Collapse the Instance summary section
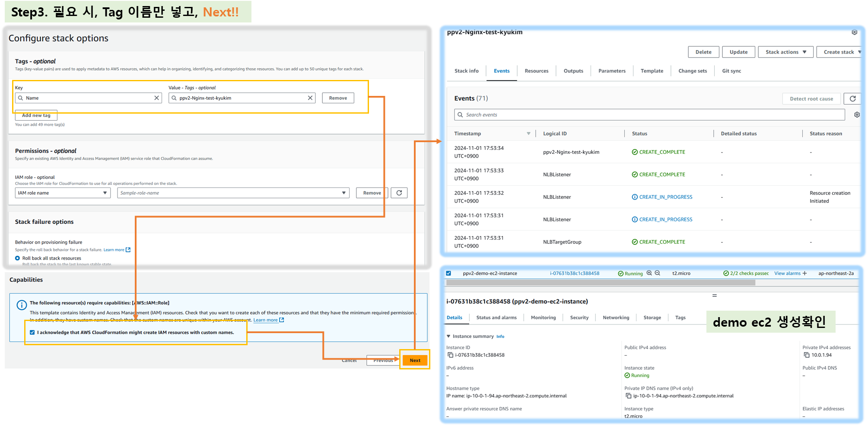 448,336
